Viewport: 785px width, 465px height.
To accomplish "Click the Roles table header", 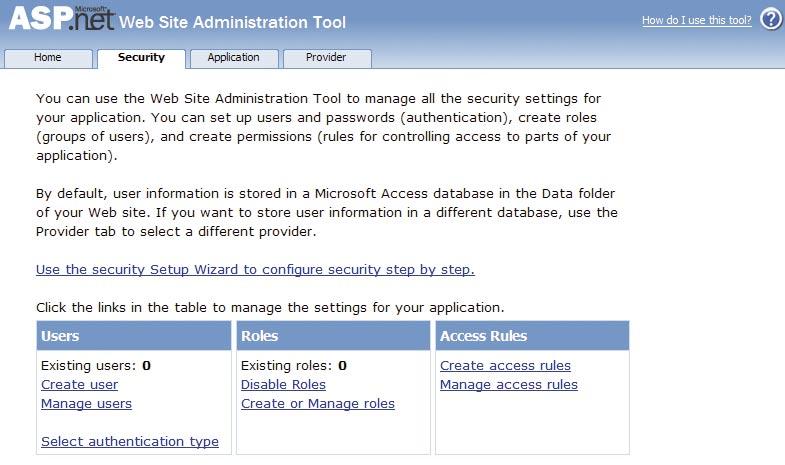I will pos(333,336).
